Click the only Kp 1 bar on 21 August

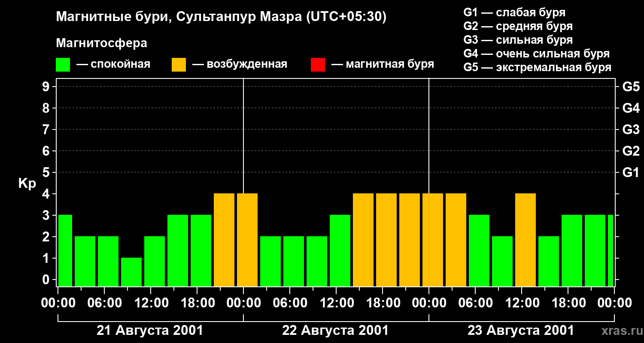(131, 272)
